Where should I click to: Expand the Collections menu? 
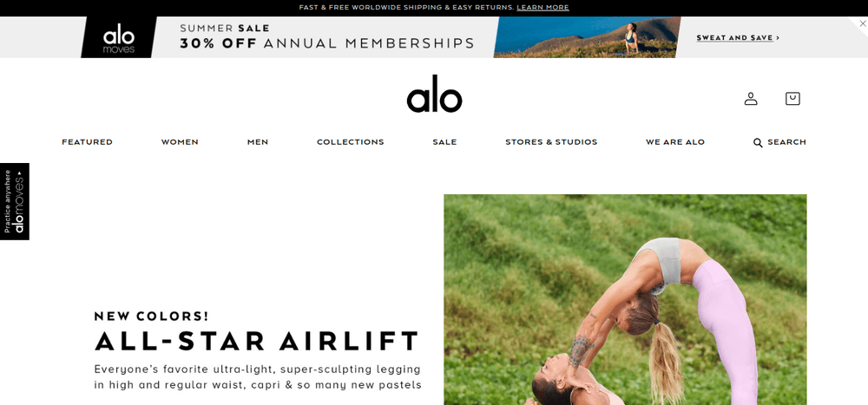tap(351, 142)
